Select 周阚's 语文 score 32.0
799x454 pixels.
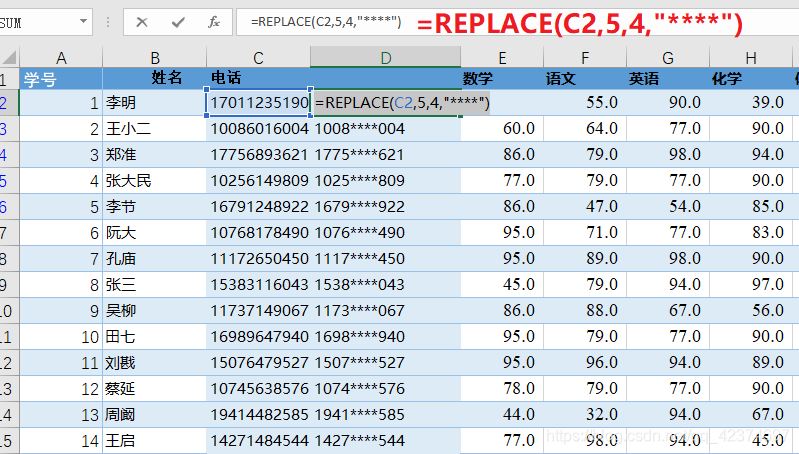(585, 415)
